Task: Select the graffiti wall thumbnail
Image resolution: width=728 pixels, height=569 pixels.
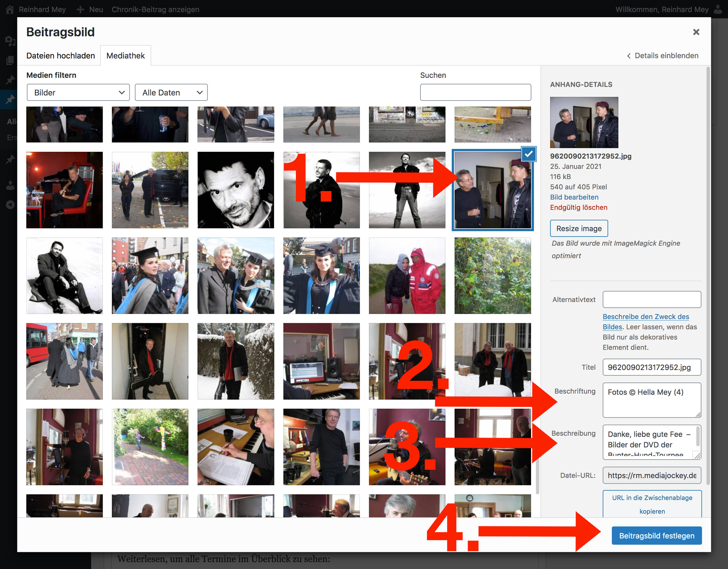Action: 407,125
